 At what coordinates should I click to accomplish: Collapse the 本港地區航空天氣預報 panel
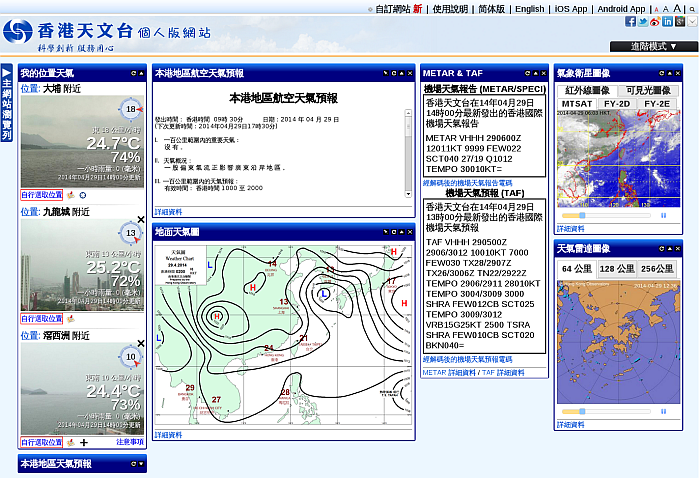point(402,73)
